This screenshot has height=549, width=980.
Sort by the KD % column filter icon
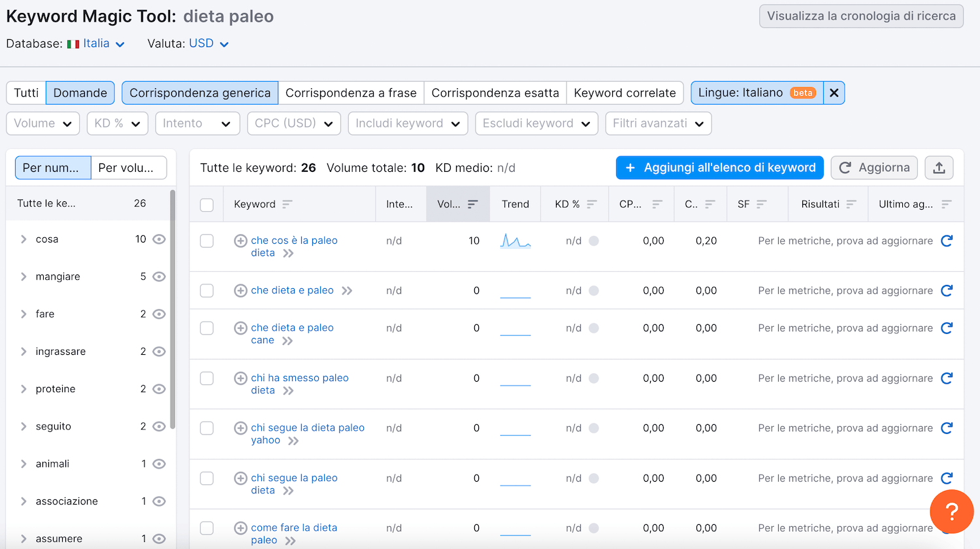tap(592, 205)
